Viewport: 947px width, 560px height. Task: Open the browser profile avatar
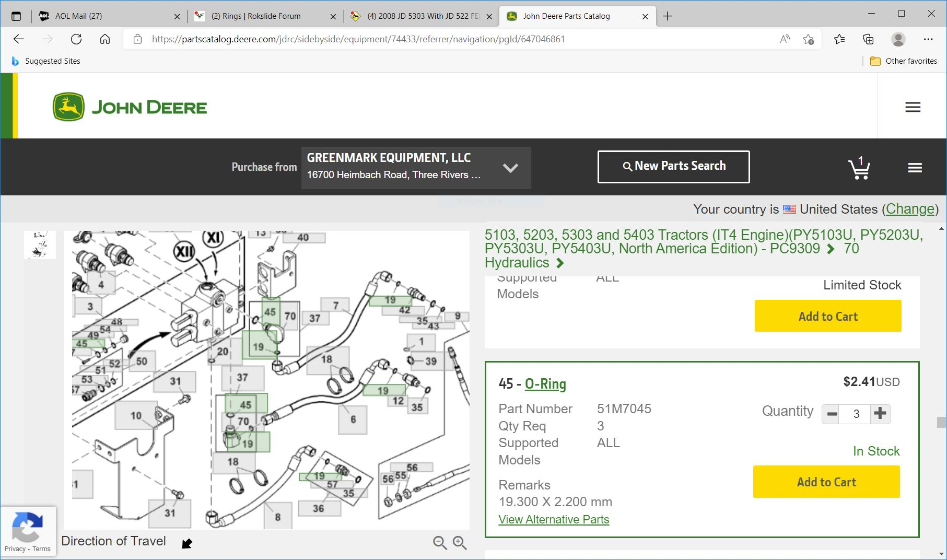click(x=898, y=39)
